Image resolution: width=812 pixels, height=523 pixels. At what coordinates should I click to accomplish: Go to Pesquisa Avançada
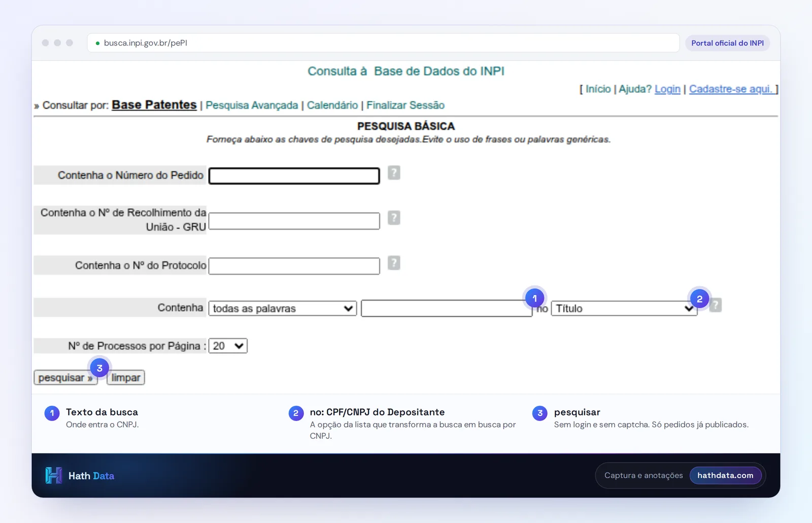tap(252, 105)
